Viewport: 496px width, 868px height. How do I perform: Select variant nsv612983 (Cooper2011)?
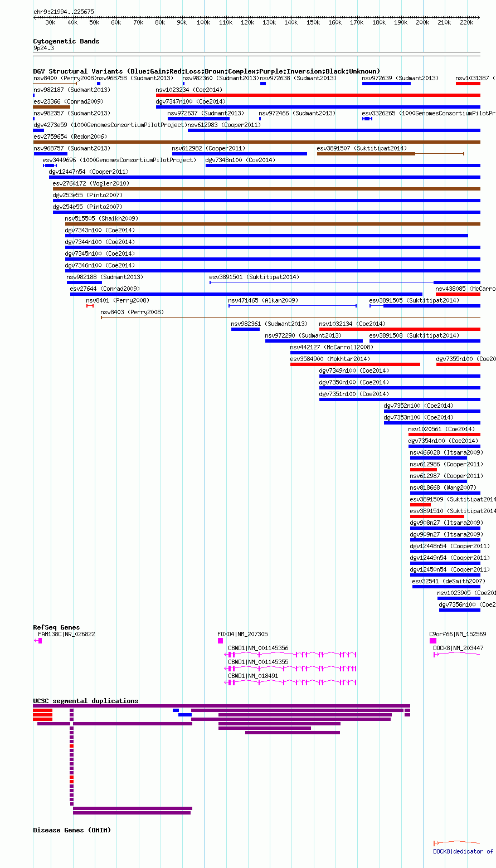click(x=224, y=125)
